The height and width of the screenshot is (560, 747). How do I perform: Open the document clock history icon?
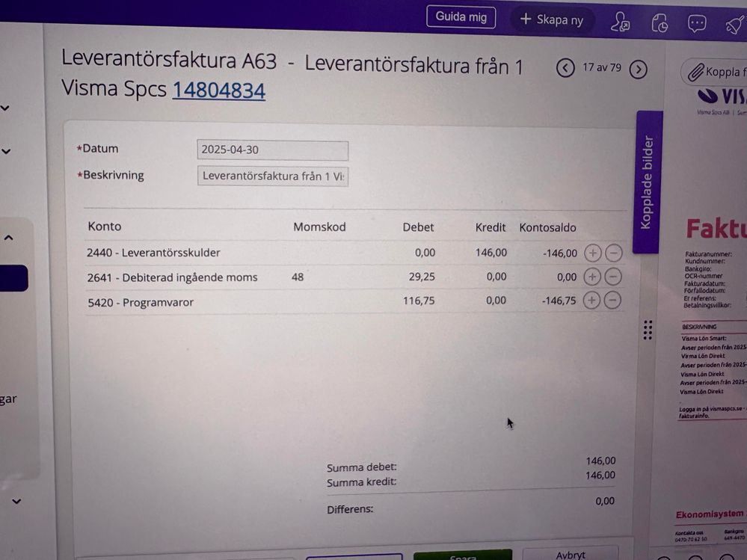660,23
